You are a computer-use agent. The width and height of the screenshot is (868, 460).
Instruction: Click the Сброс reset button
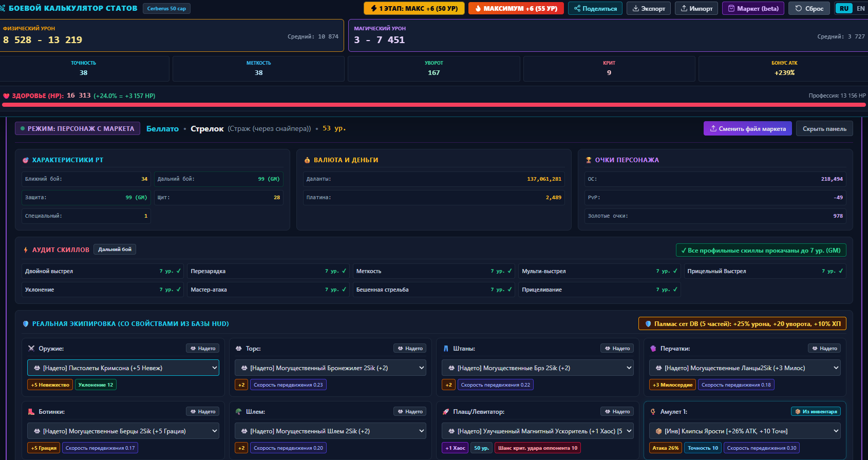[809, 8]
